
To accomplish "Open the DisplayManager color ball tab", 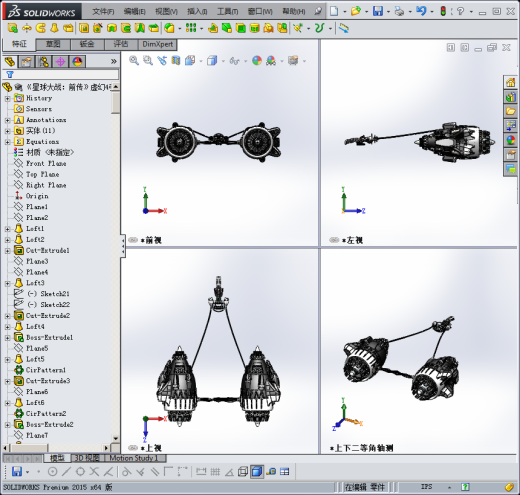I will point(77,62).
